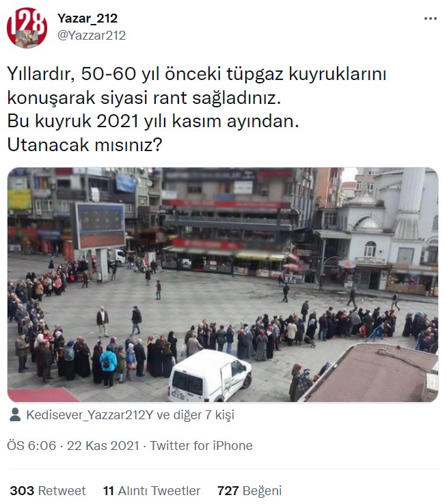View the 303 Retweet list

(48, 491)
